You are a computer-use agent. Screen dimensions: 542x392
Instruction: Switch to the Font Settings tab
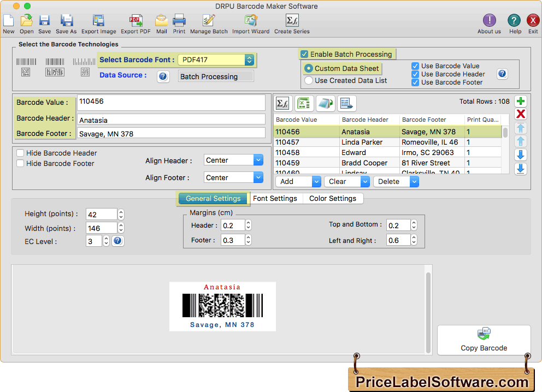[275, 199]
